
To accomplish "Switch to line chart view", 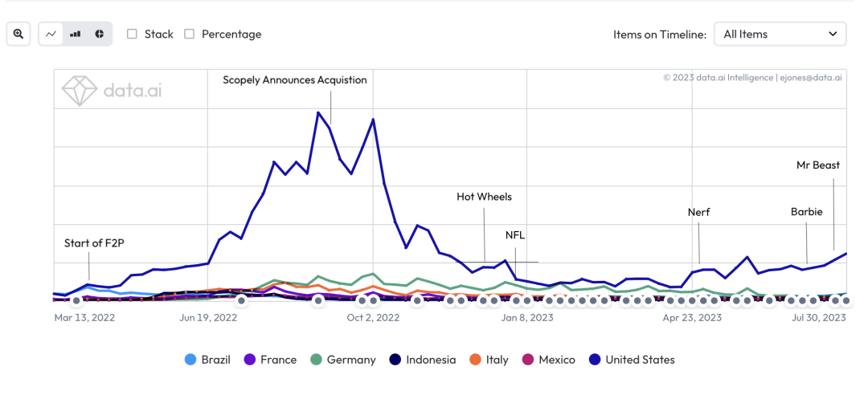I will pyautogui.click(x=51, y=34).
